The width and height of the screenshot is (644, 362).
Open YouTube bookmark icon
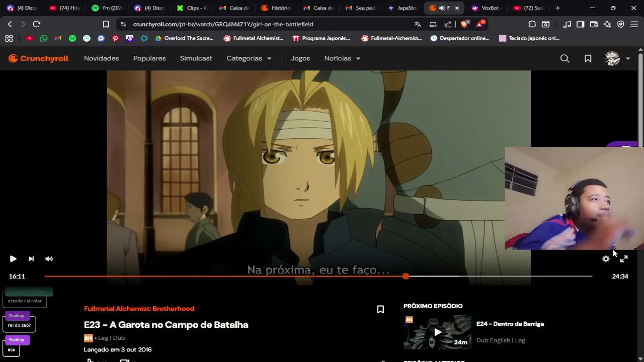30,38
